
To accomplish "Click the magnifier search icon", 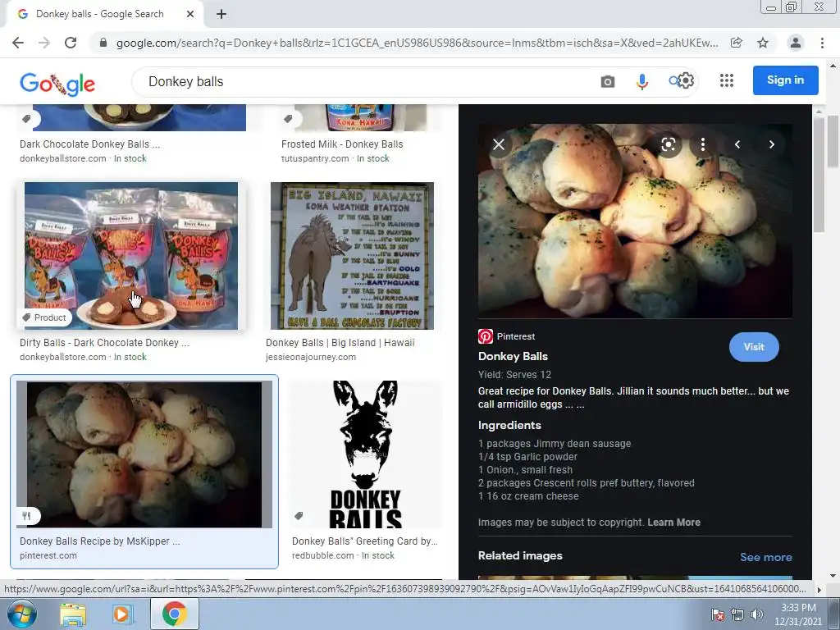I will (673, 81).
